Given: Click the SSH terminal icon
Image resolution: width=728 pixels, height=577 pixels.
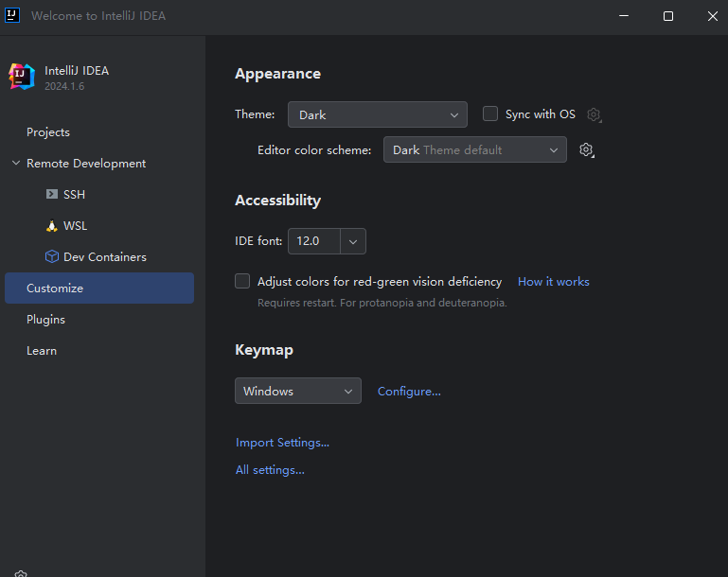Looking at the screenshot, I should 51,194.
